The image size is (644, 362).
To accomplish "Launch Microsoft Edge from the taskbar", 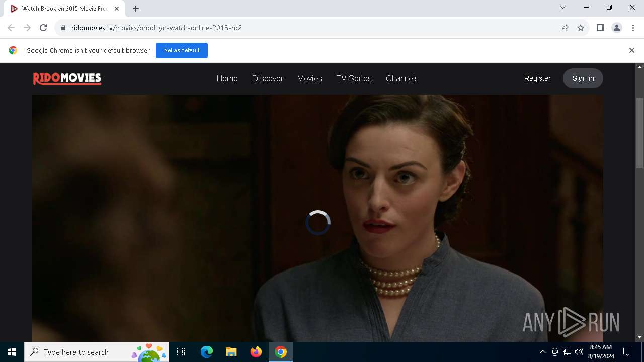I will pos(207,352).
